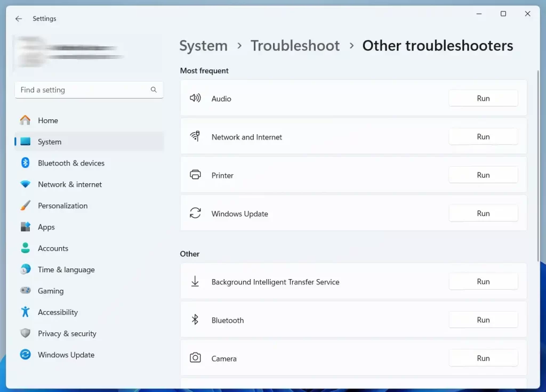Image resolution: width=546 pixels, height=392 pixels.
Task: Run the Audio troubleshooter
Action: (483, 99)
